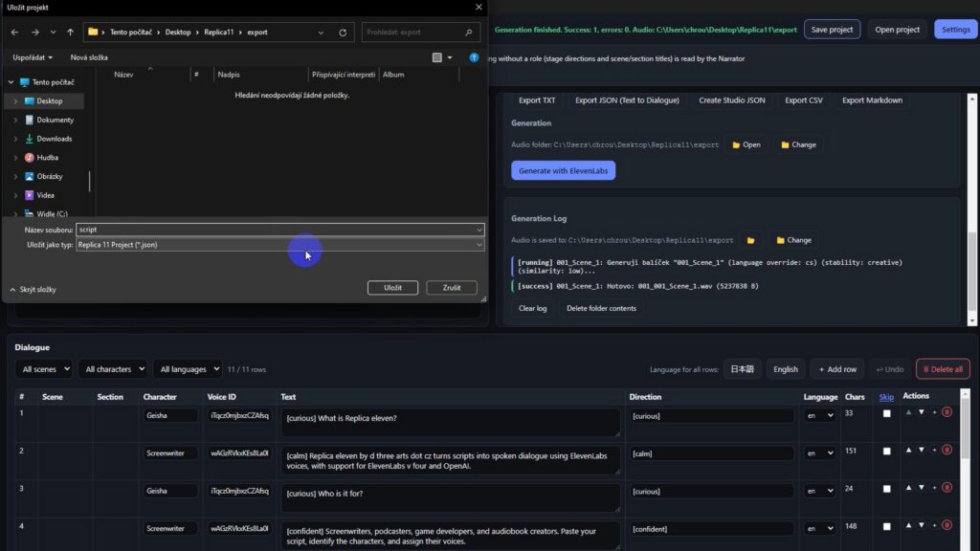Click 'Skrýt složky' to hide folders

[x=33, y=289]
